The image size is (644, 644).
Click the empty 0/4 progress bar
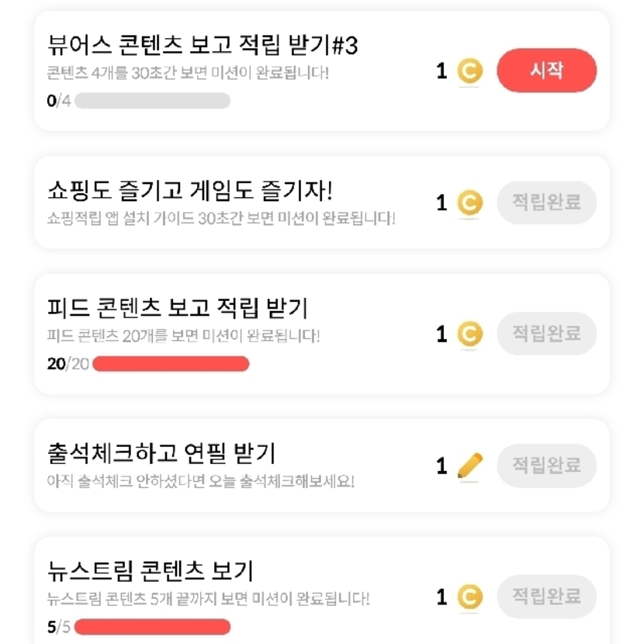click(152, 101)
